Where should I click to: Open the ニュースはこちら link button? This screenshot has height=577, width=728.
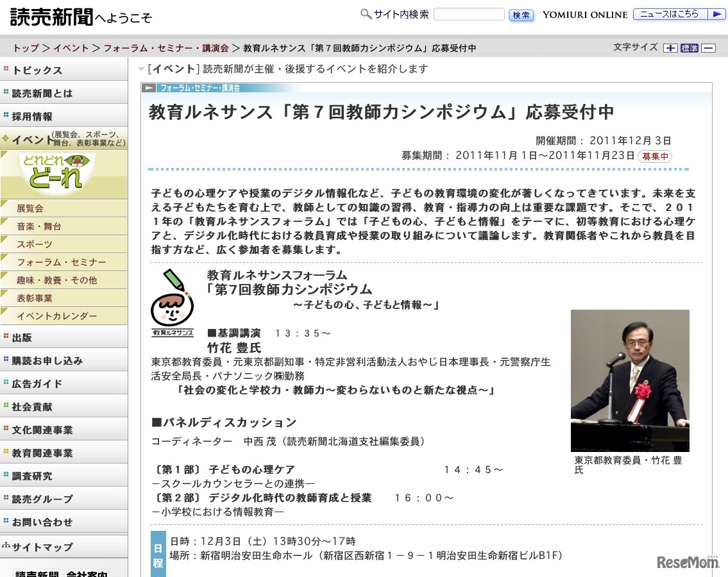679,14
